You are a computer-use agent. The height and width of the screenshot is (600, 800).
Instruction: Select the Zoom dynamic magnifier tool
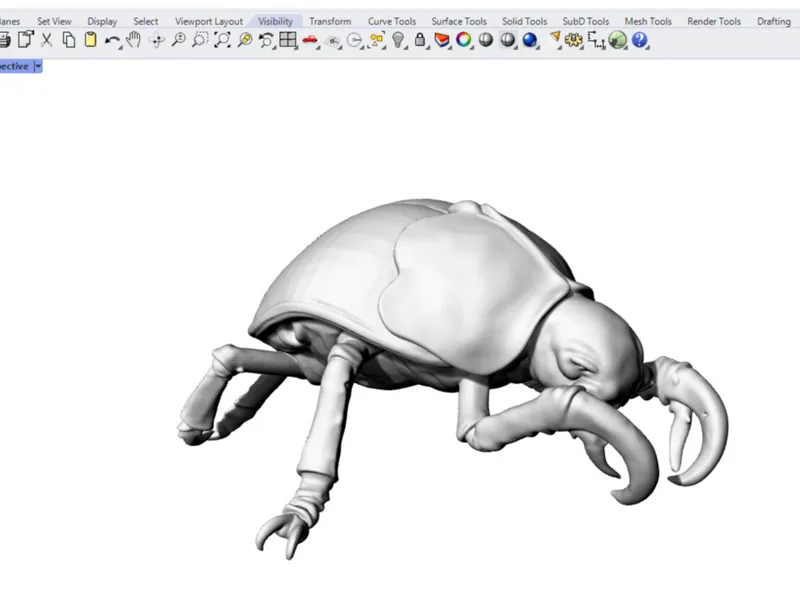point(179,40)
